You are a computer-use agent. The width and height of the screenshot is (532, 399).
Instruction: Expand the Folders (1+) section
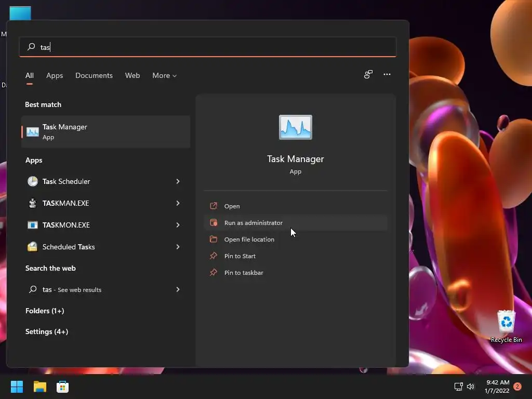[x=45, y=311]
